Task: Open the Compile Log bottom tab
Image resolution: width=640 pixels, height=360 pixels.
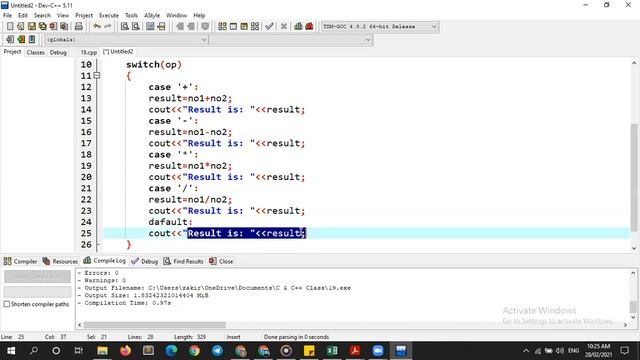Action: pos(104,260)
